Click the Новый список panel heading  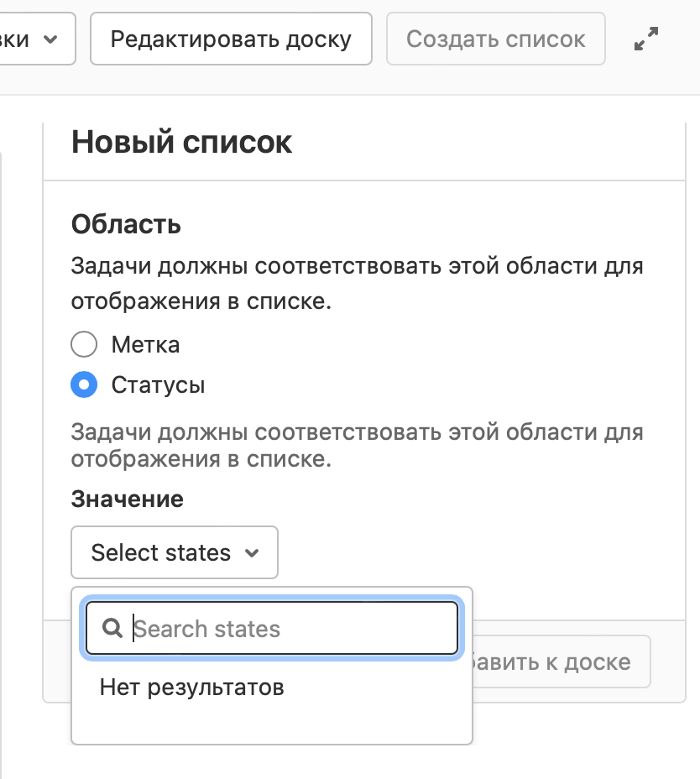(x=181, y=142)
